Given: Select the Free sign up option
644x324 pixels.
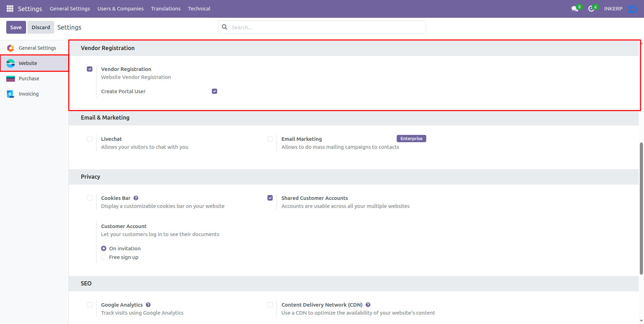Looking at the screenshot, I should [x=104, y=257].
